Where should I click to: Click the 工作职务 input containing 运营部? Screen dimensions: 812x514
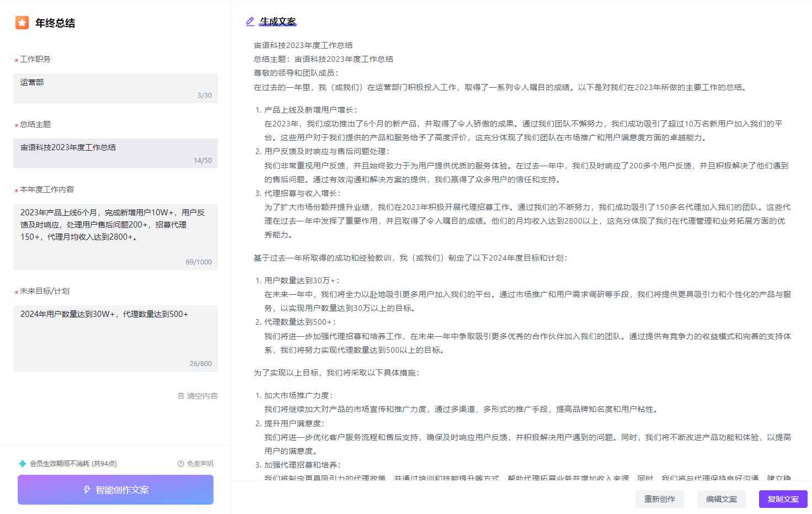coord(115,88)
